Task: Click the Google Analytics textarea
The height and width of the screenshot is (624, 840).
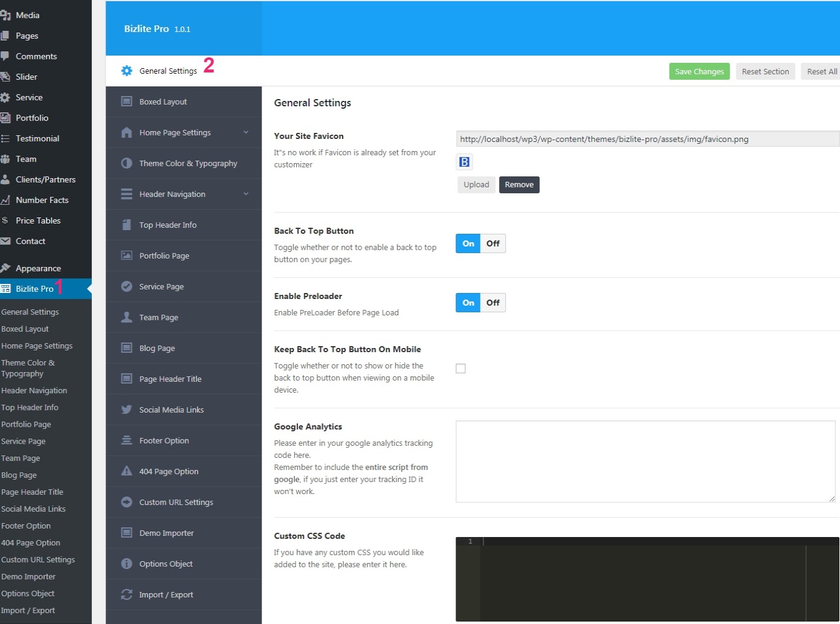Action: [645, 462]
